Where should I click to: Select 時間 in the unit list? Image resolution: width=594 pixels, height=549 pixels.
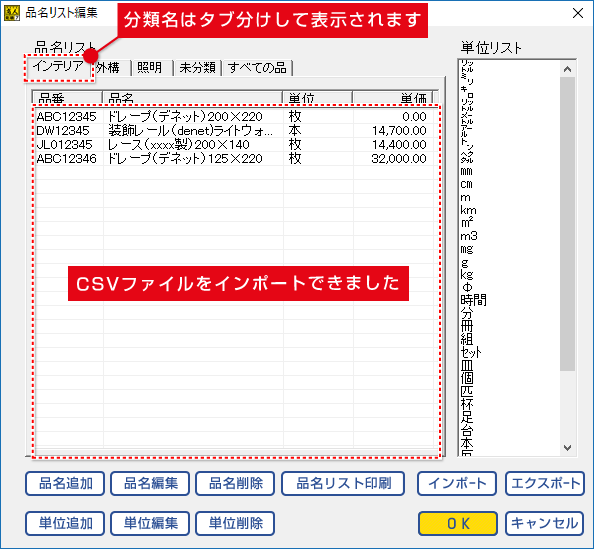point(473,300)
